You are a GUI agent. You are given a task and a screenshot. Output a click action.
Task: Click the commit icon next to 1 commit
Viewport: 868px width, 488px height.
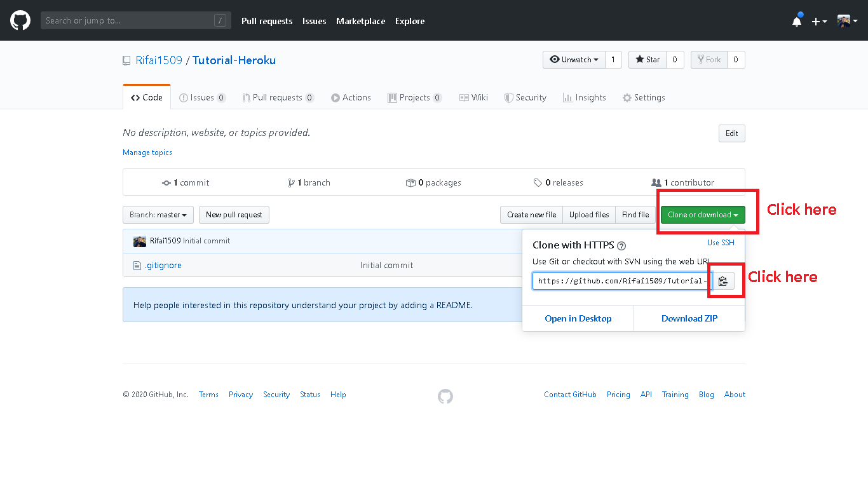166,182
